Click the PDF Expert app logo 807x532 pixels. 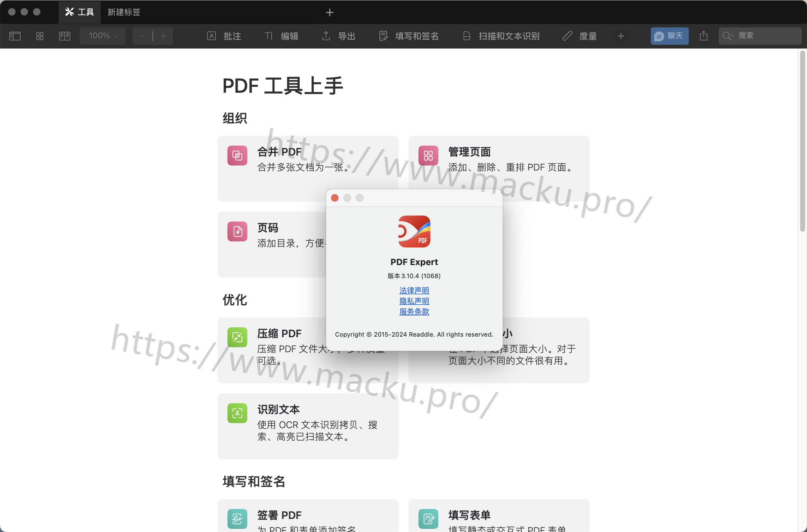click(x=414, y=231)
